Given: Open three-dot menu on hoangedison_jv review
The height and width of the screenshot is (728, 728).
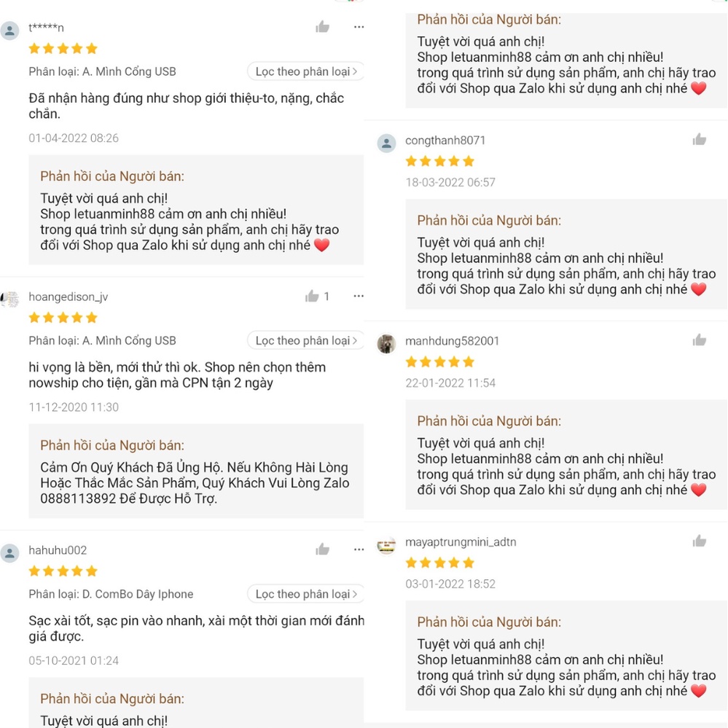Looking at the screenshot, I should tap(359, 296).
